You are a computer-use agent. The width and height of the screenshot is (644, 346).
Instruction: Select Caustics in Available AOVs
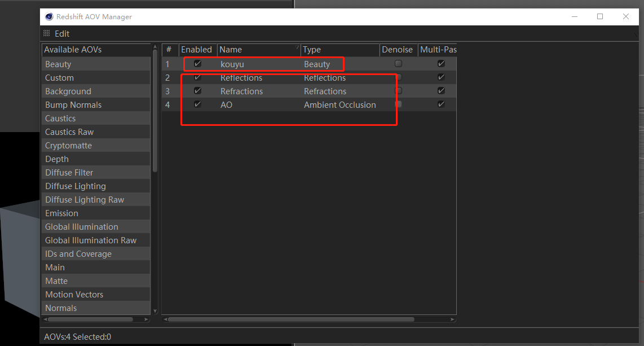coord(96,119)
